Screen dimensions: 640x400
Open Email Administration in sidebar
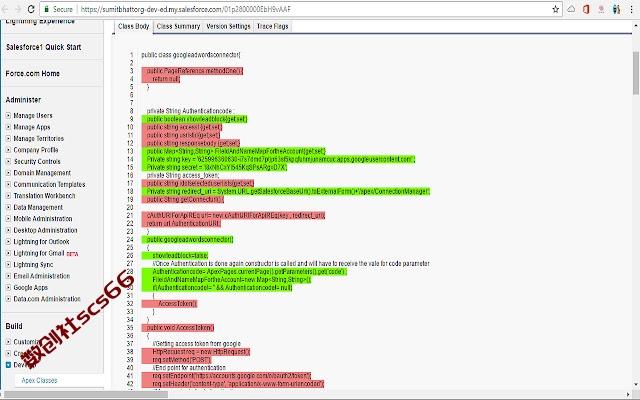[42, 276]
